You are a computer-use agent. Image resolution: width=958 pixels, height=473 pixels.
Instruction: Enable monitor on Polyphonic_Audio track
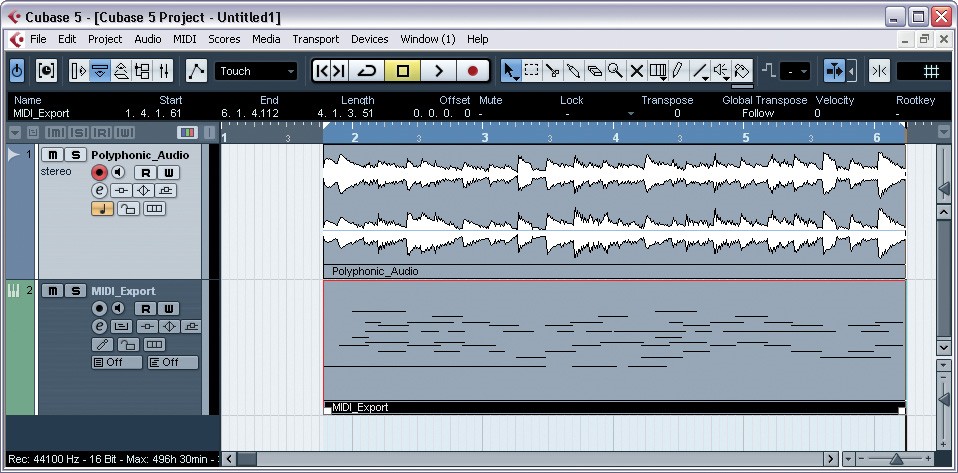click(x=117, y=172)
